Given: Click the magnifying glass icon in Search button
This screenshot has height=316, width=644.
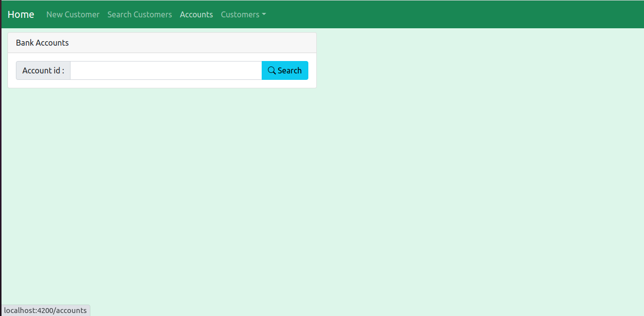Looking at the screenshot, I should [x=272, y=70].
